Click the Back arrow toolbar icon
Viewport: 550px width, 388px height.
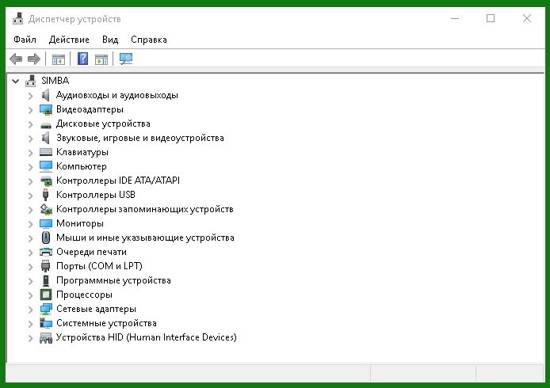16,59
